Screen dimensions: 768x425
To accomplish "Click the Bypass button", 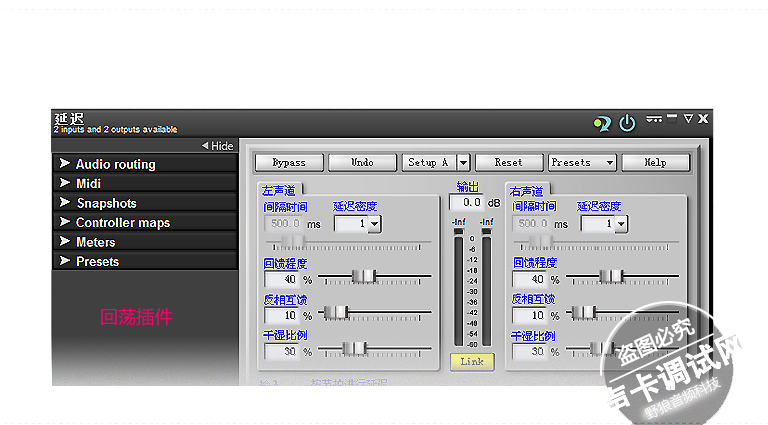I will pos(289,163).
